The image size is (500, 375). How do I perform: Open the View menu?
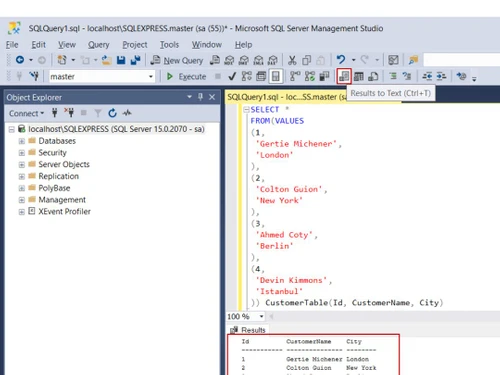click(x=67, y=45)
